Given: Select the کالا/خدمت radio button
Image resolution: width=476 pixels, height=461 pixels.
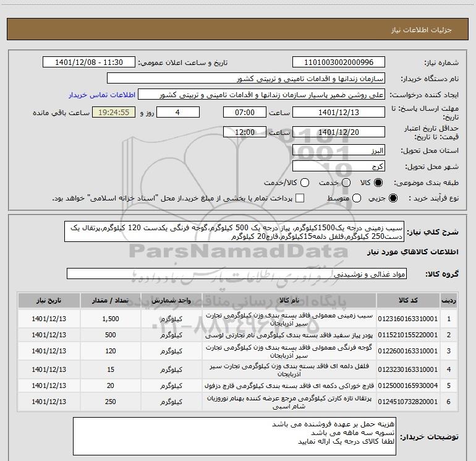Looking at the screenshot, I should click(x=305, y=183).
